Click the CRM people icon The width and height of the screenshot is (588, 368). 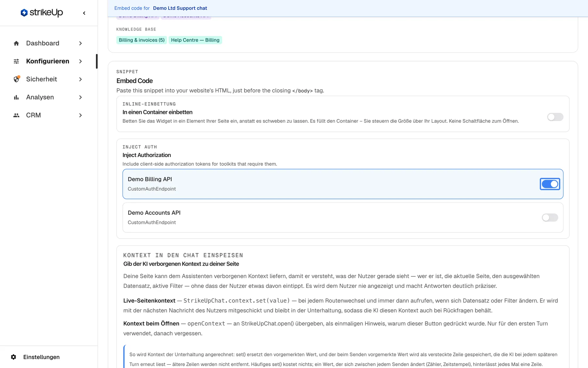click(x=16, y=115)
